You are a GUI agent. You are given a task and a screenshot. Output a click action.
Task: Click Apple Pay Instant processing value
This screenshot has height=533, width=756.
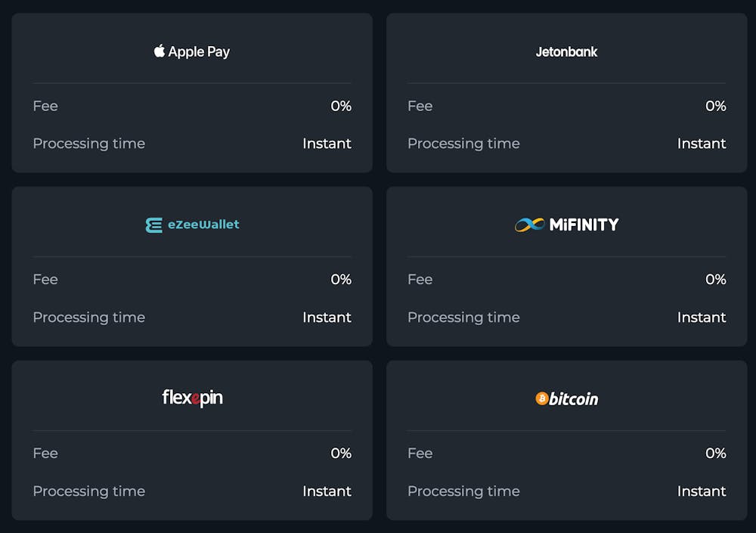point(327,144)
